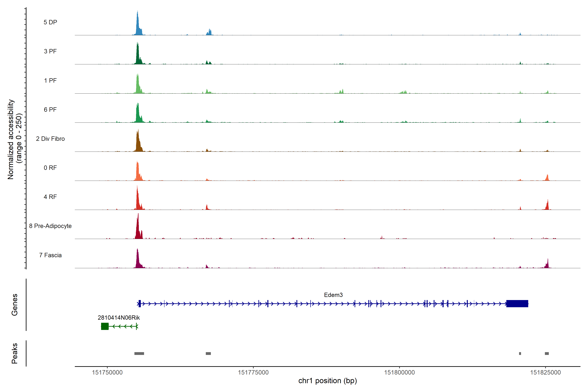Click the 2810414N06Rik gene label
The height and width of the screenshot is (392, 588).
pyautogui.click(x=119, y=318)
